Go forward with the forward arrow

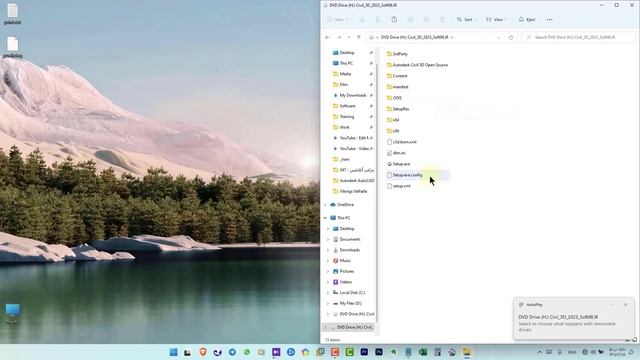(339, 37)
